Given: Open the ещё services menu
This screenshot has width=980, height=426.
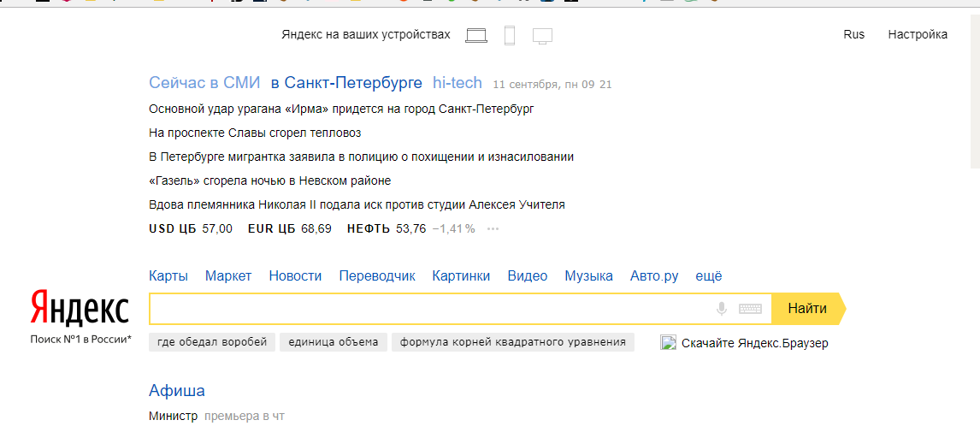Looking at the screenshot, I should (709, 275).
